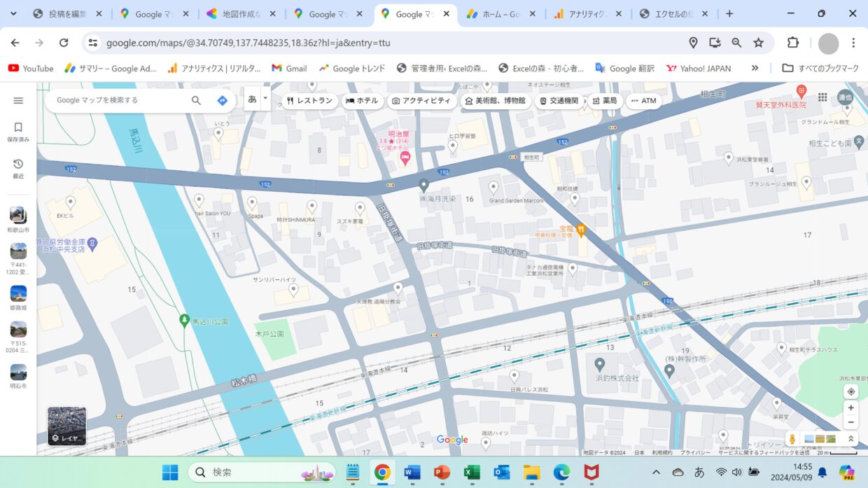This screenshot has height=488, width=868.
Task: Filter map by 薬局 chip
Action: pyautogui.click(x=604, y=101)
